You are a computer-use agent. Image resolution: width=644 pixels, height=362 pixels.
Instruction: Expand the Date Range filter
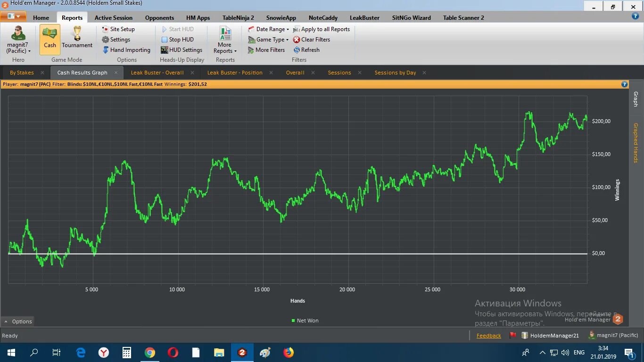(x=269, y=29)
